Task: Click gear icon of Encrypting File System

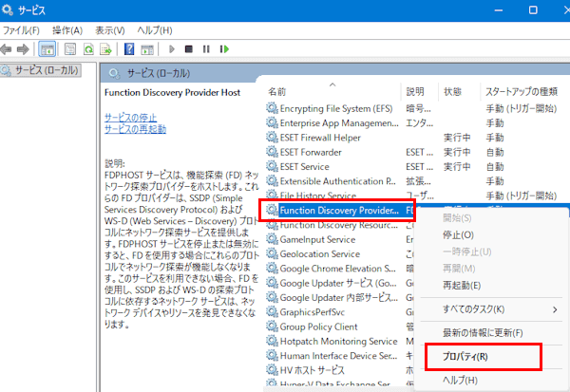Action: tap(272, 108)
